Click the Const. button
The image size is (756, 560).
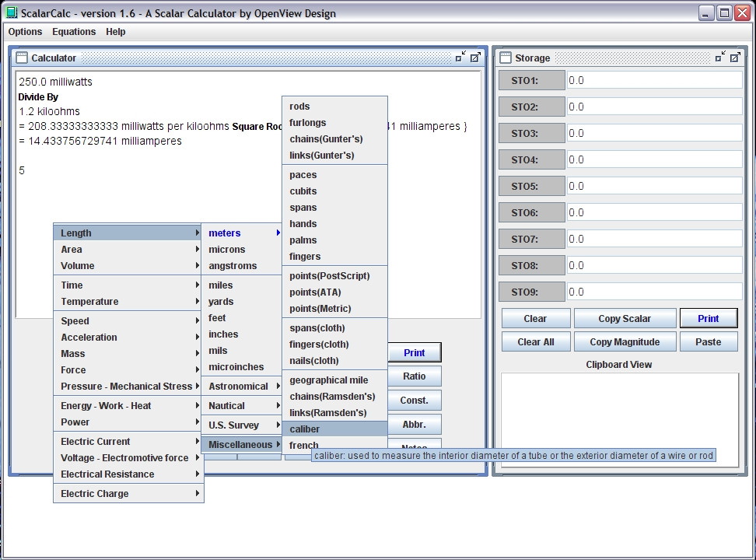click(414, 401)
